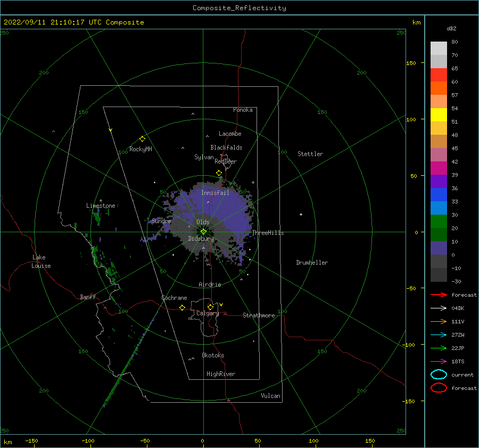Click the green 22JP arrow icon

click(439, 348)
